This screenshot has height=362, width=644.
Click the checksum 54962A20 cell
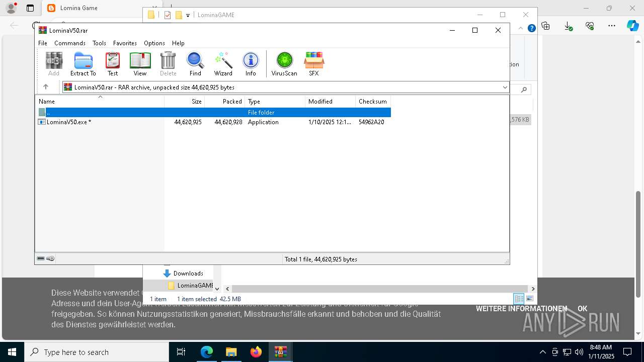click(x=371, y=122)
